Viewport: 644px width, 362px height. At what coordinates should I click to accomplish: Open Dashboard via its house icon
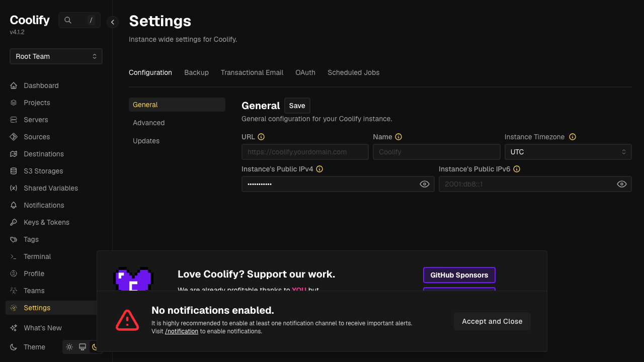14,85
